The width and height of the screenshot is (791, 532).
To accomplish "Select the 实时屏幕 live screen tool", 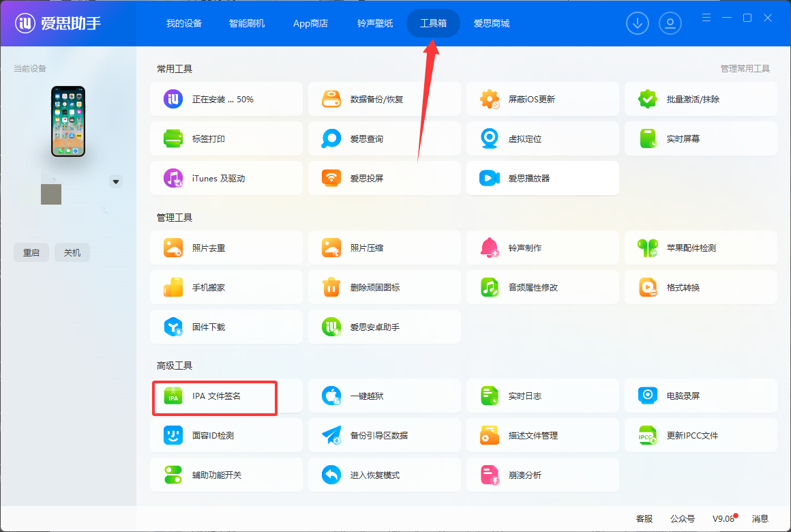I will pyautogui.click(x=683, y=139).
